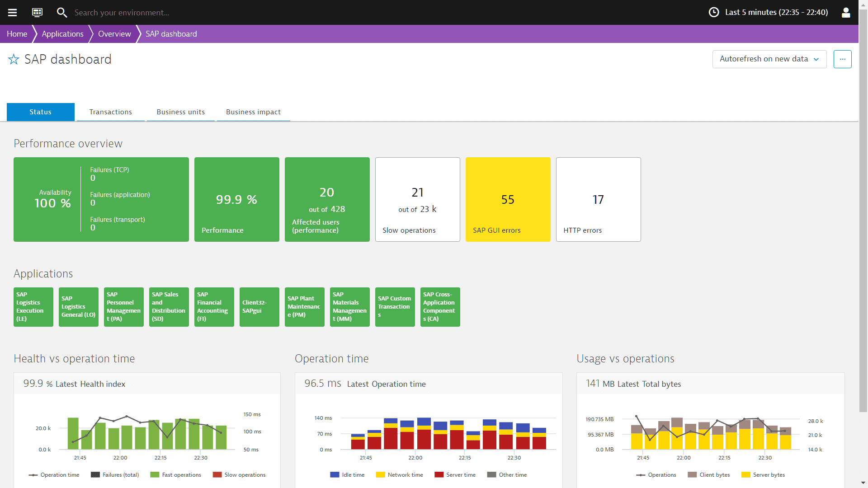Open the SAP GUI errors tile

[x=508, y=199]
